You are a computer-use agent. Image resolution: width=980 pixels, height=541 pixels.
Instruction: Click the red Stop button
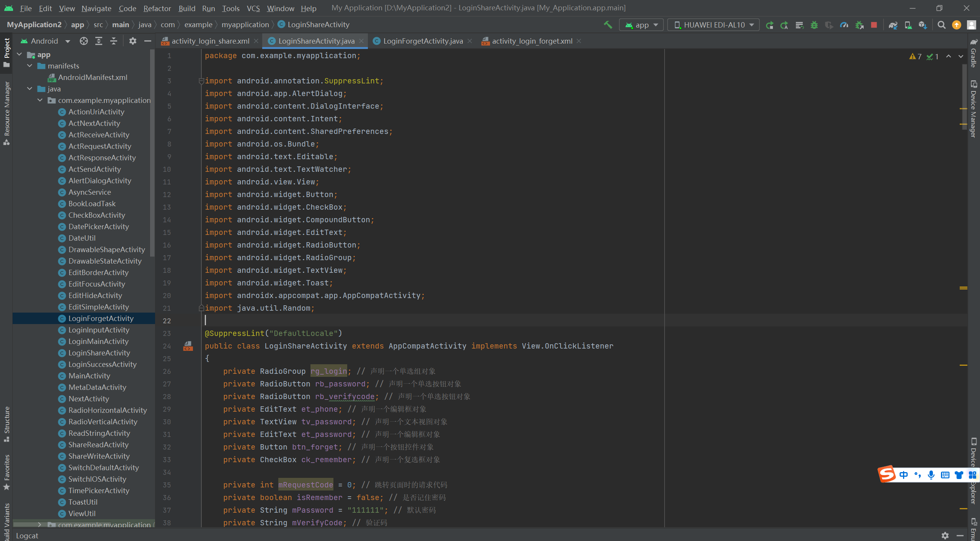pyautogui.click(x=874, y=25)
